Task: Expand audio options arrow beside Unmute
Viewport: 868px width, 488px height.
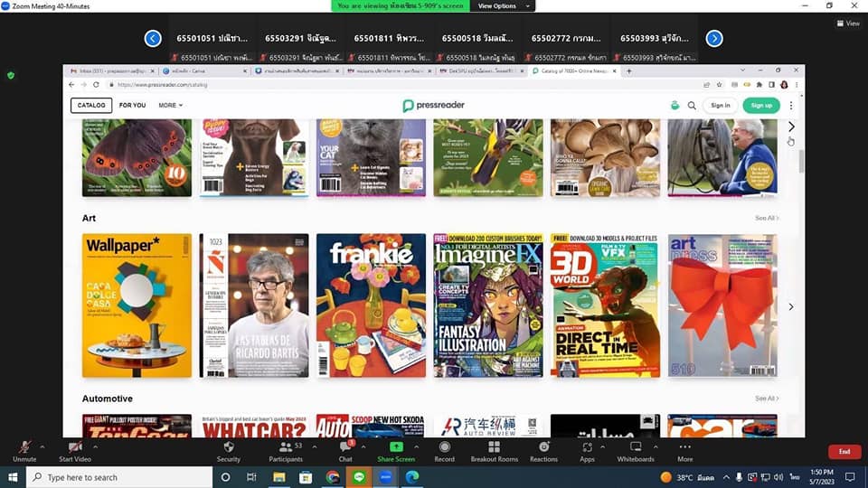Action: coord(42,446)
